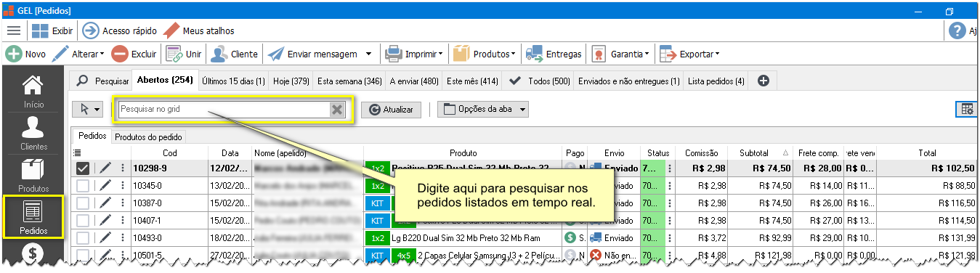Click the status dots for order 10298-9

coord(669,168)
